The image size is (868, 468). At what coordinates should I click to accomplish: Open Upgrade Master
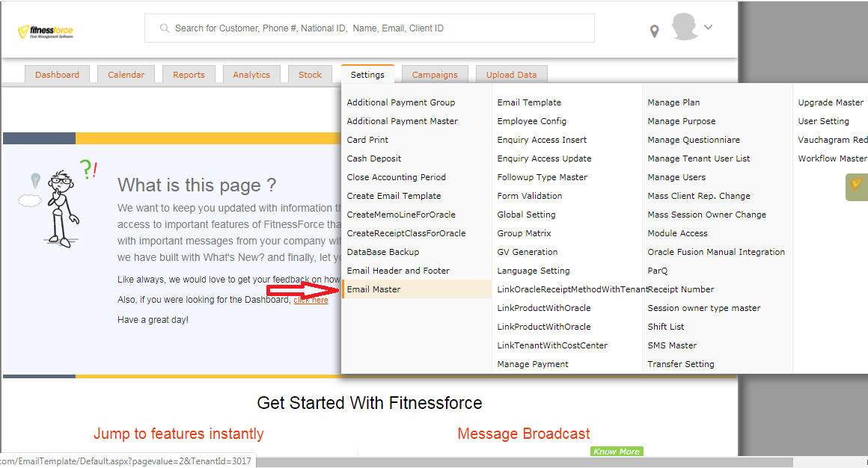[831, 102]
